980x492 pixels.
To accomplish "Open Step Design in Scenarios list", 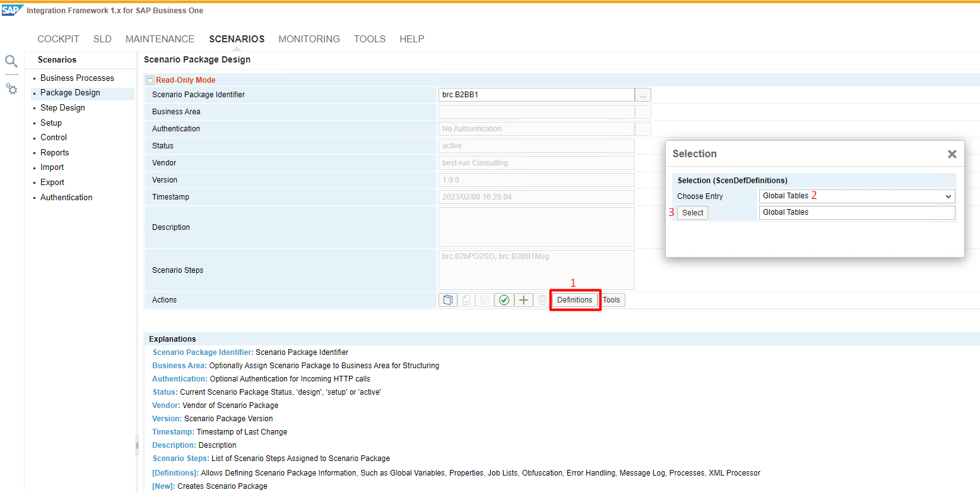I will [62, 108].
